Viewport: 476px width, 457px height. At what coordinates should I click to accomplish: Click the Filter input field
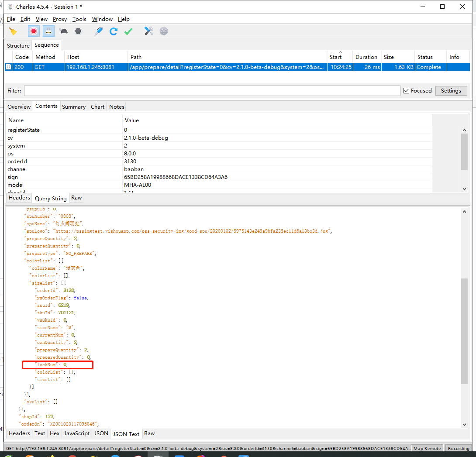click(x=212, y=91)
